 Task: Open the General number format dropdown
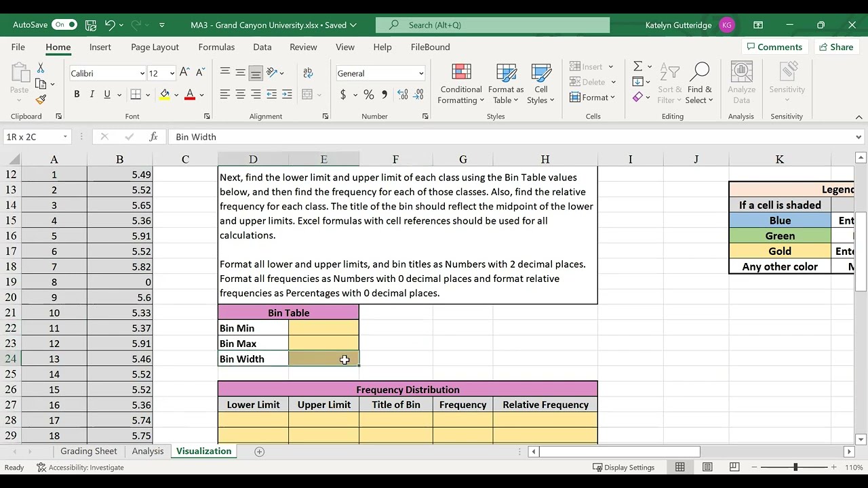420,74
